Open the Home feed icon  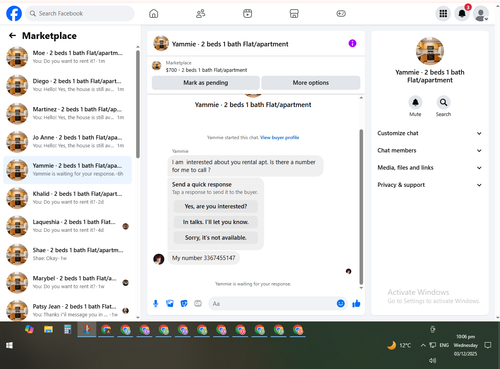[154, 14]
